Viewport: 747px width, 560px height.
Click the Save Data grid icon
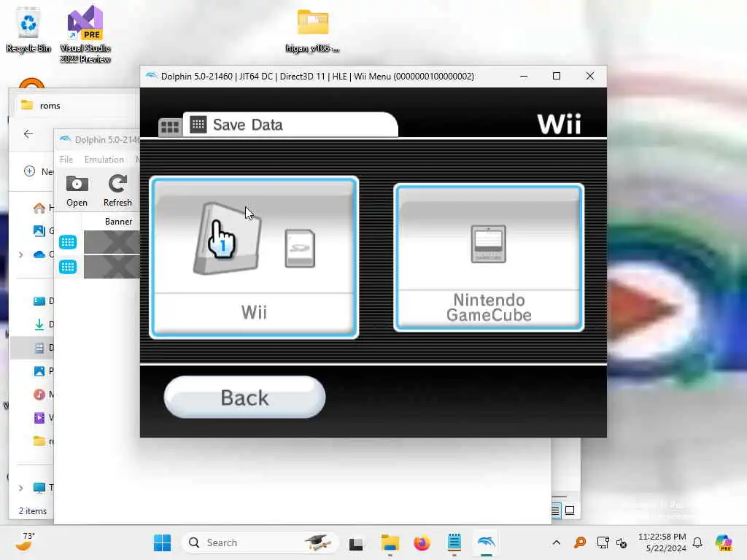pyautogui.click(x=198, y=125)
